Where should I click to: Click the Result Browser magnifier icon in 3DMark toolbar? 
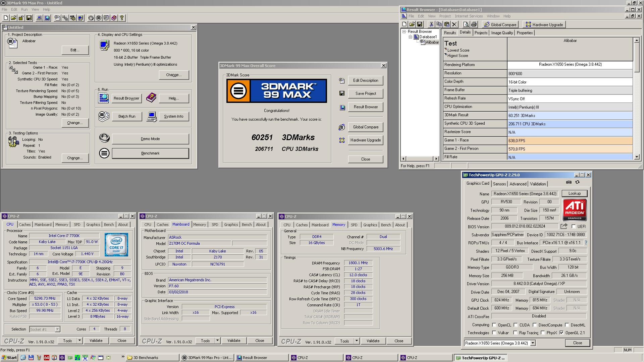(x=47, y=18)
